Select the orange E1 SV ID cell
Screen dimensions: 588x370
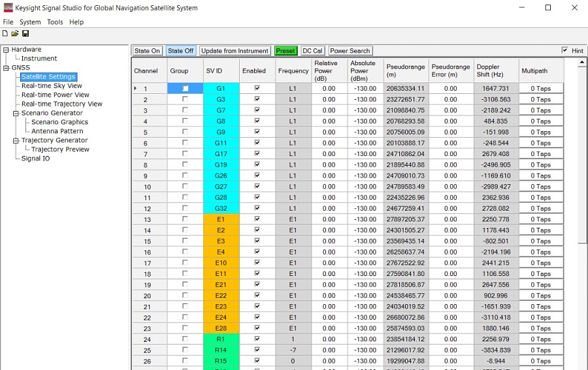tap(221, 219)
